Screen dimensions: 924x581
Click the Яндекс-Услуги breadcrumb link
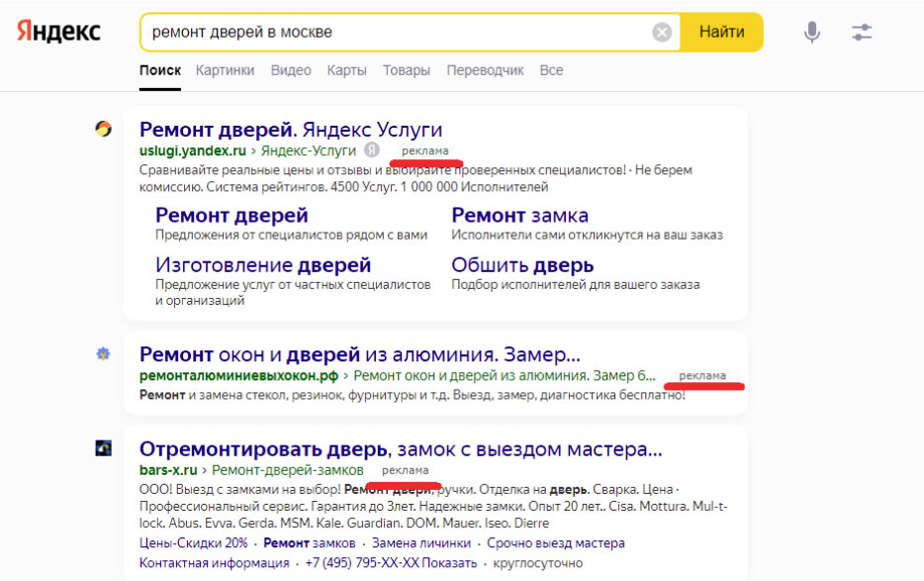[309, 150]
